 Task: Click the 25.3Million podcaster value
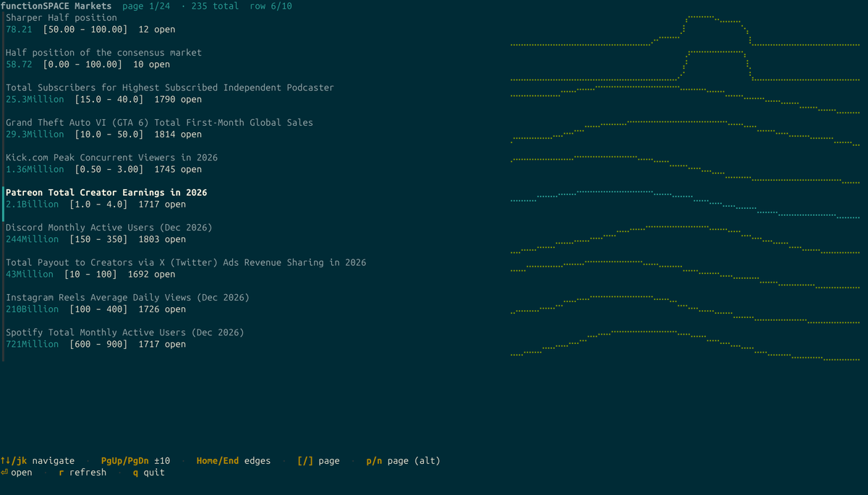click(x=35, y=99)
